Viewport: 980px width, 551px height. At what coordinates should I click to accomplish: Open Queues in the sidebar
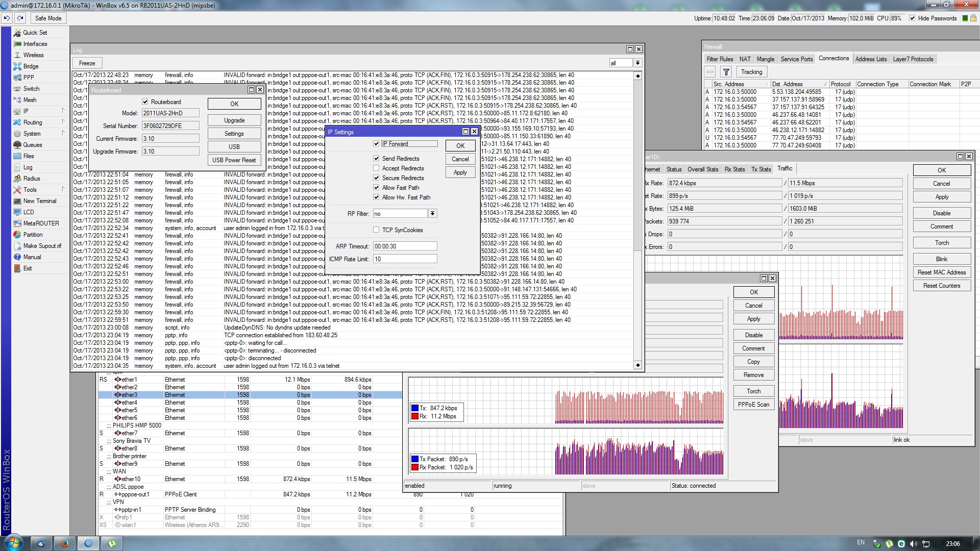click(32, 145)
